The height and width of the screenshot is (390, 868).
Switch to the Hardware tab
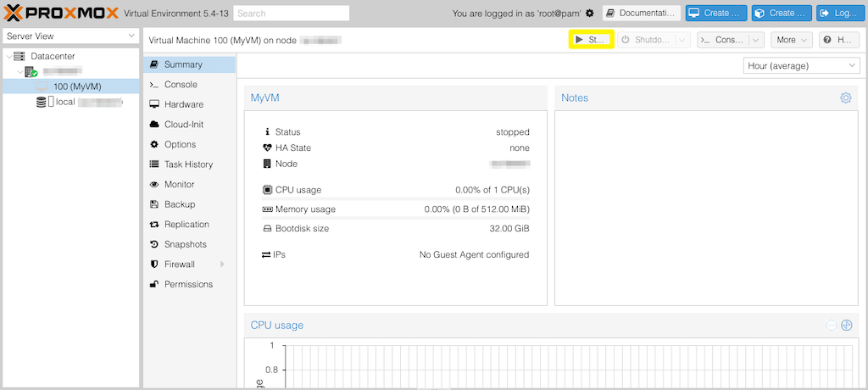pos(183,104)
